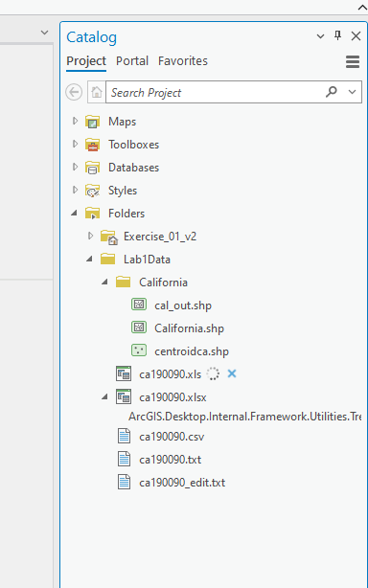
Task: Select the Databases folder icon
Action: pos(92,168)
